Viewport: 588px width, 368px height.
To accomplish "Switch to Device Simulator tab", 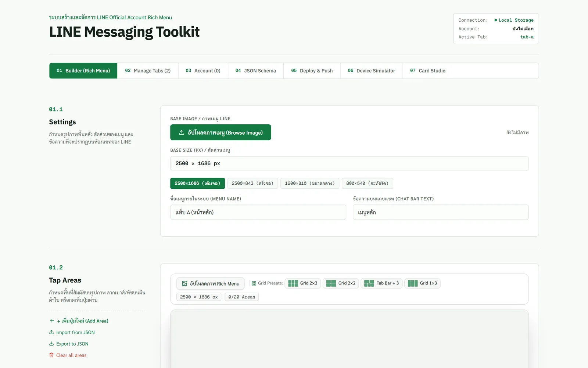I will pos(372,71).
